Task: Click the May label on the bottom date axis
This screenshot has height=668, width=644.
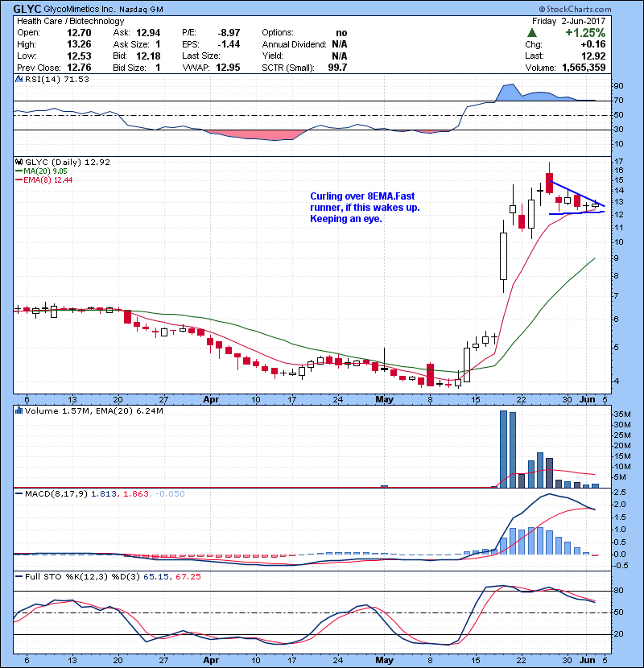Action: pos(384,660)
